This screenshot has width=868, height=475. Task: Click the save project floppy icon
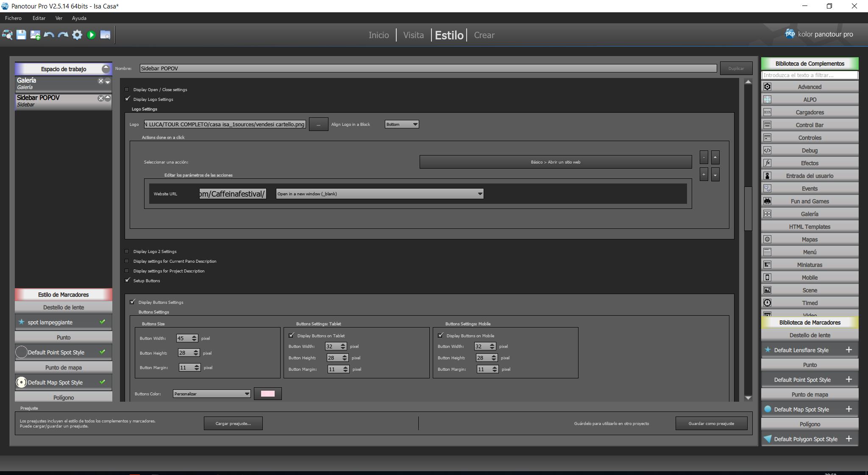pos(21,35)
